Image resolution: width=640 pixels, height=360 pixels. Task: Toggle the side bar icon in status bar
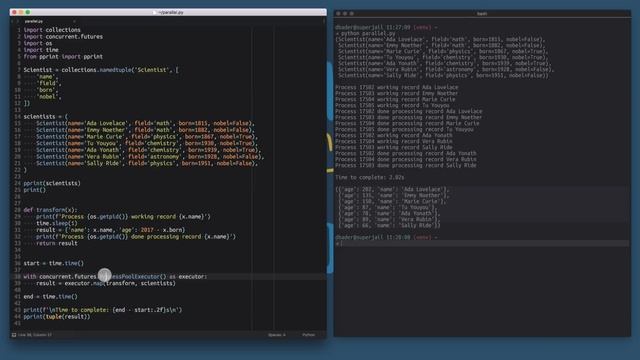[14, 335]
